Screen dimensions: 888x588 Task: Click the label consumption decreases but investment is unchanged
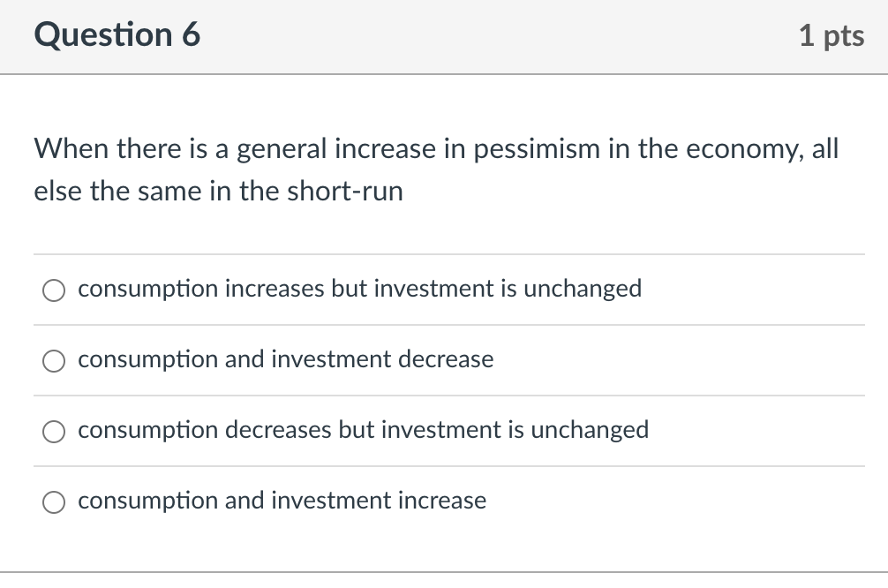click(x=363, y=430)
